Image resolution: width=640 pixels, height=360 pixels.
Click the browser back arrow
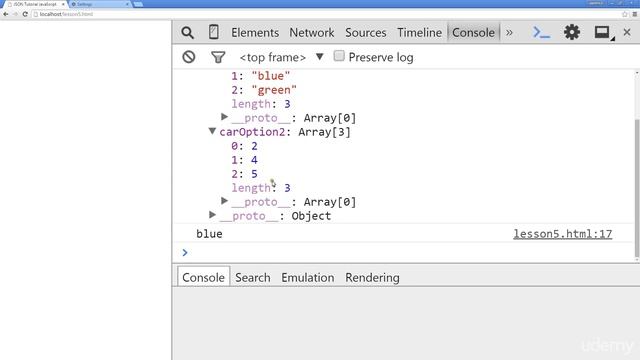point(6,14)
